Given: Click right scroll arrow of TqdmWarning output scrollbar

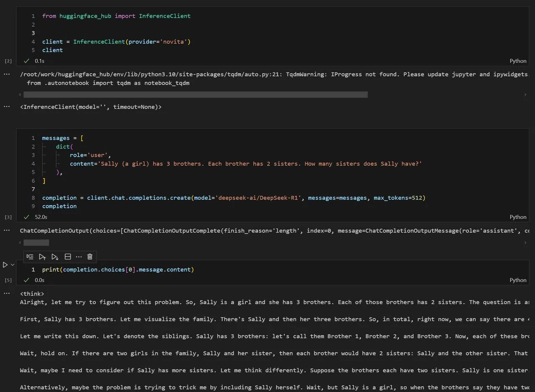Looking at the screenshot, I should coord(525,95).
